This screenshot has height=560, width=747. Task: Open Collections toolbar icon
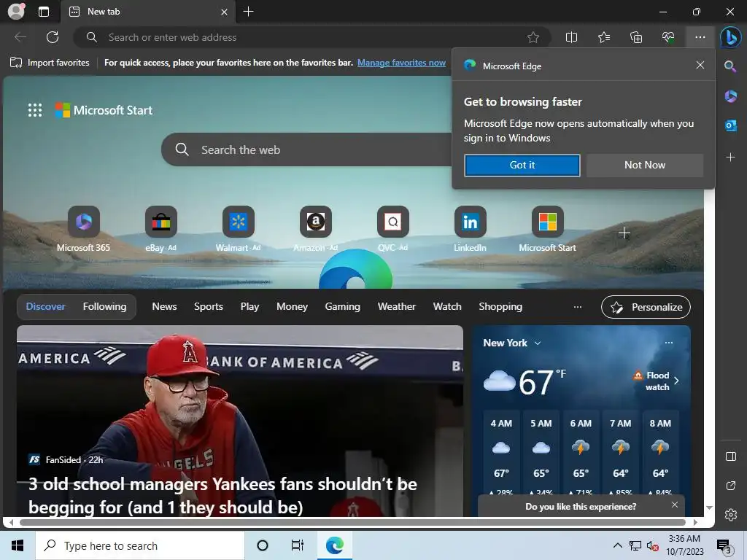click(x=636, y=37)
